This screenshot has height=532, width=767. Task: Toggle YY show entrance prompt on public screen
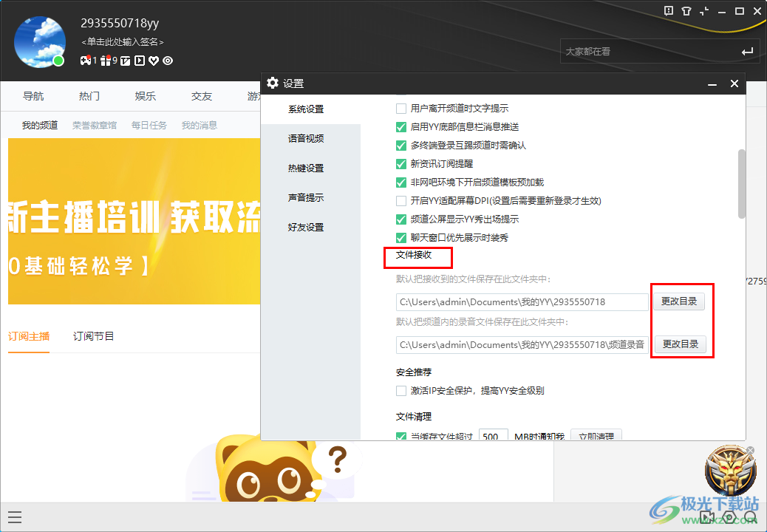click(401, 219)
